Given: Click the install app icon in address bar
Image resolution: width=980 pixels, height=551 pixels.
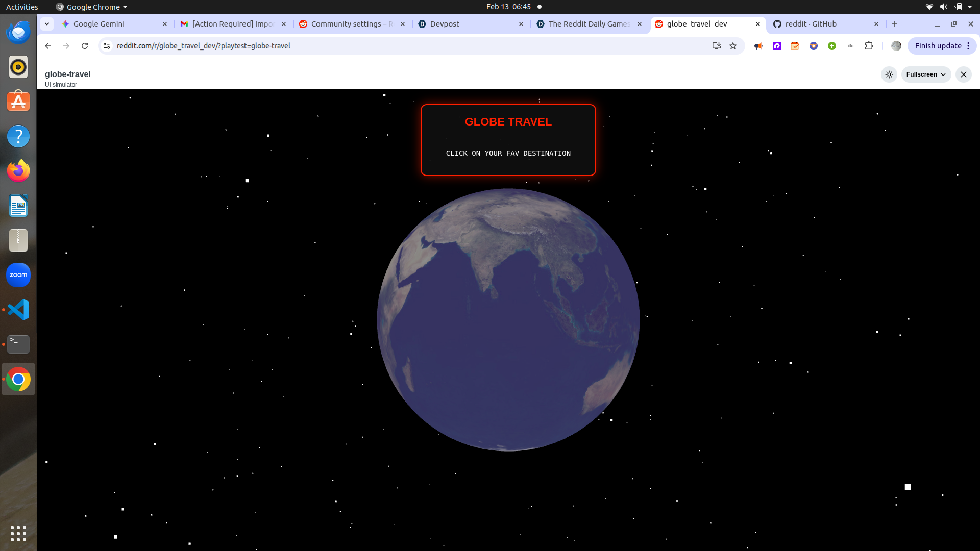Looking at the screenshot, I should tap(716, 46).
